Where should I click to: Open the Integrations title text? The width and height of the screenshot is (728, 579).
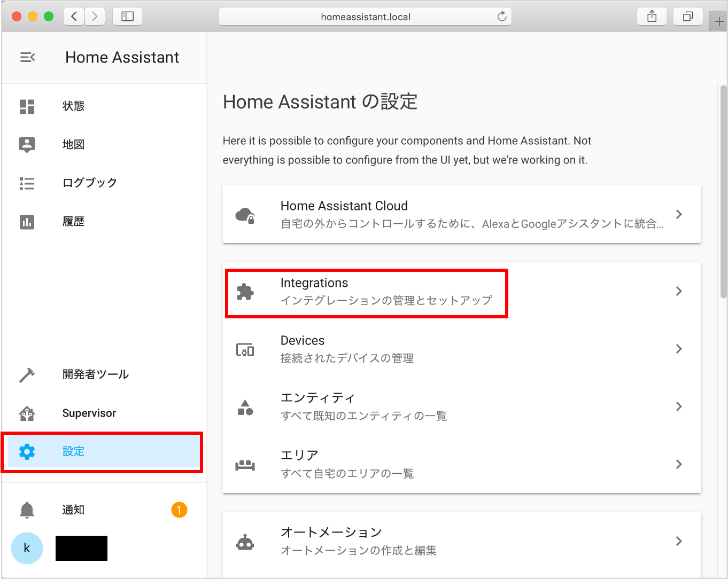coord(314,283)
